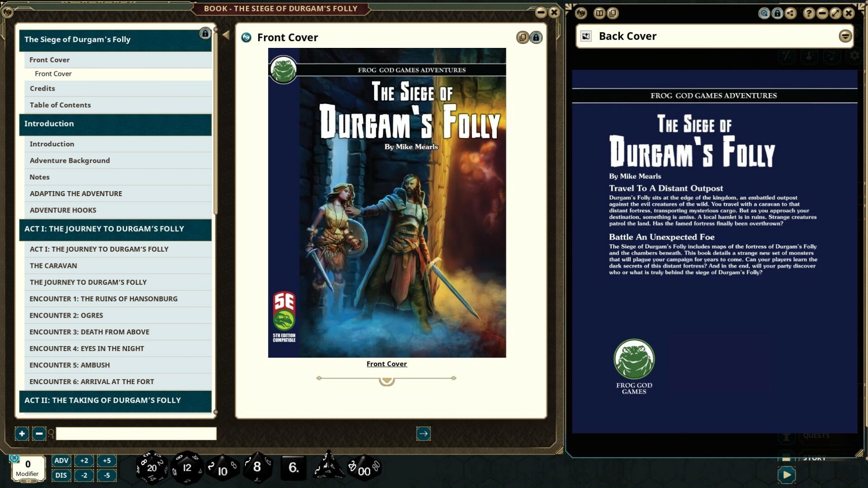The width and height of the screenshot is (868, 488).
Task: Pick the four-sided d4 die
Action: pos(328,466)
